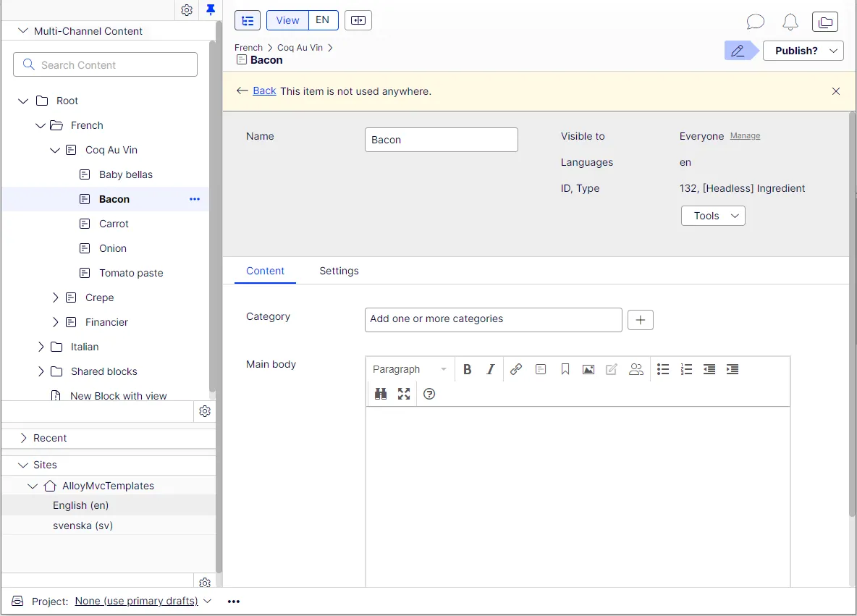The height and width of the screenshot is (616, 857).
Task: Open navigation pane gear settings at top
Action: tap(186, 10)
